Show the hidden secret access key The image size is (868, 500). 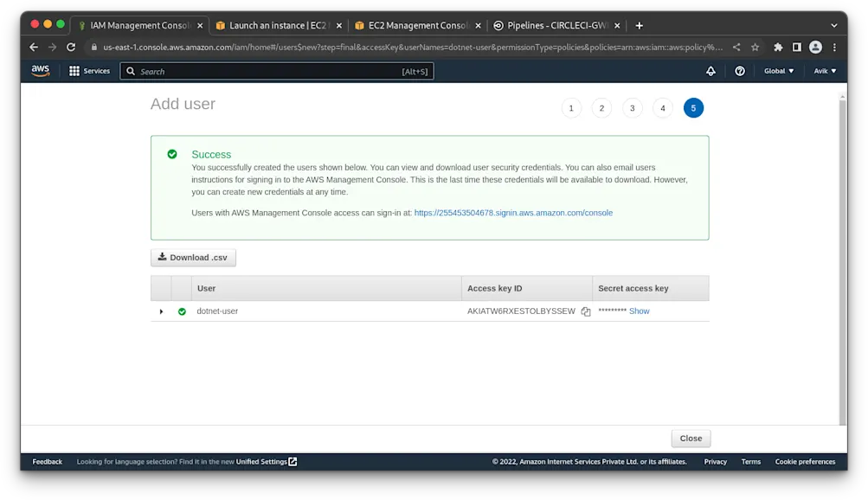pyautogui.click(x=640, y=311)
